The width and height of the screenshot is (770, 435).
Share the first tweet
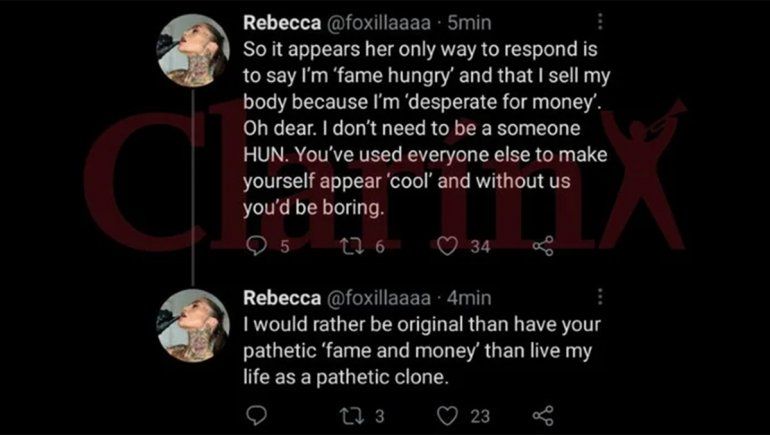click(x=543, y=247)
